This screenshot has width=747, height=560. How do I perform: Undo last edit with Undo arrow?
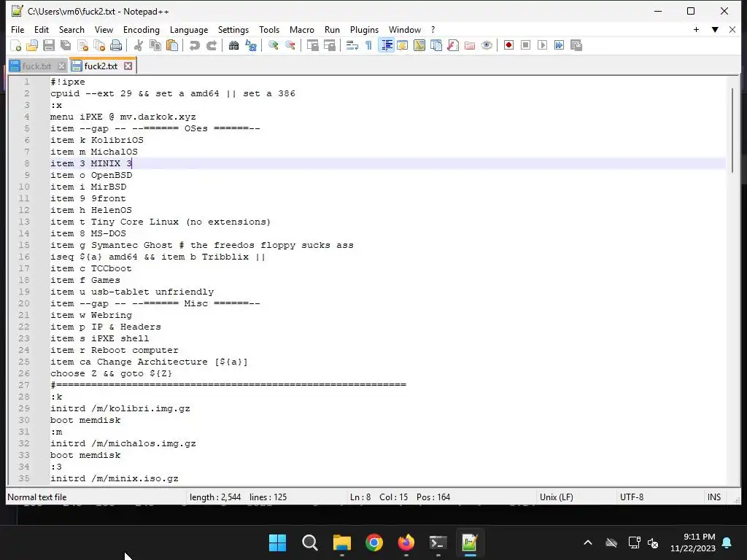194,45
